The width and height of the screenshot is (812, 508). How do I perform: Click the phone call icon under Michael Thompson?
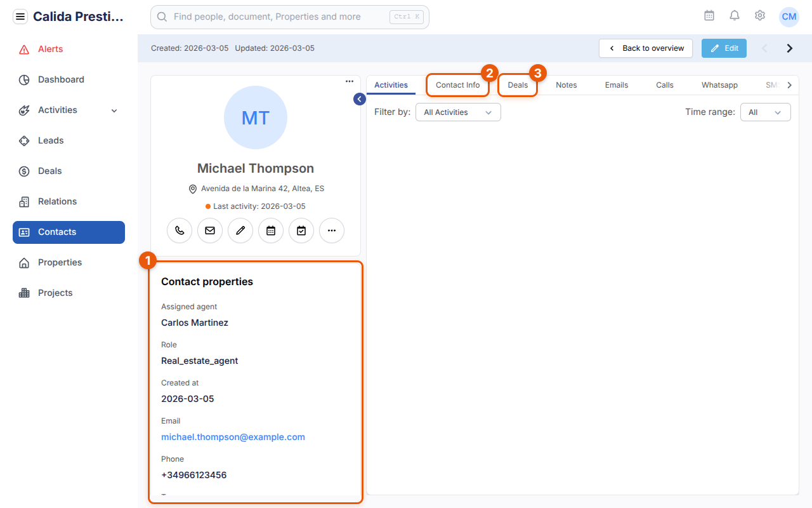click(x=180, y=231)
